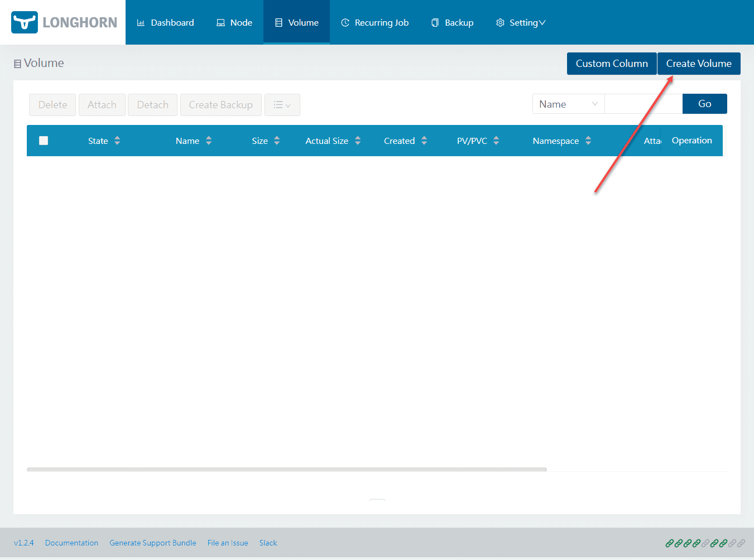Image resolution: width=754 pixels, height=560 pixels.
Task: Sort volumes by State
Action: tap(104, 141)
